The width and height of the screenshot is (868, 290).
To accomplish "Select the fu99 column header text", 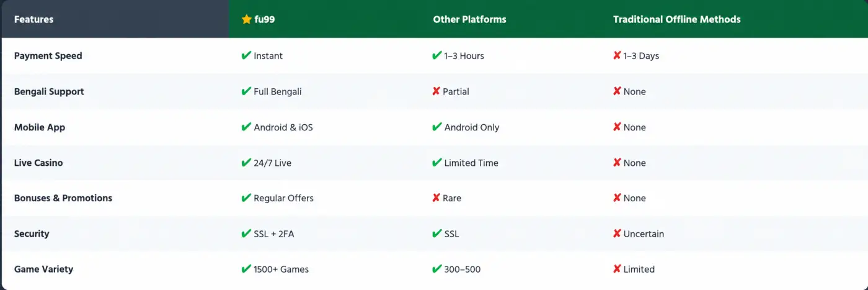I will 265,19.
